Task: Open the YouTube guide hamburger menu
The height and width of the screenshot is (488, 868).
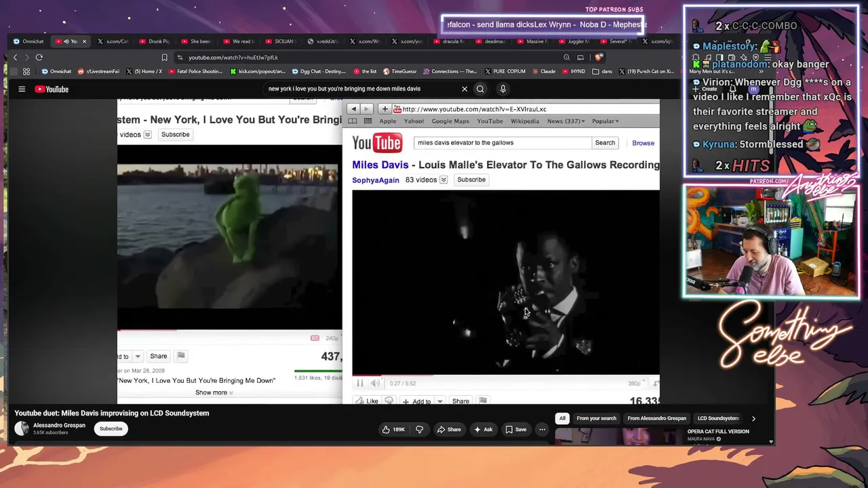Action: pos(22,89)
